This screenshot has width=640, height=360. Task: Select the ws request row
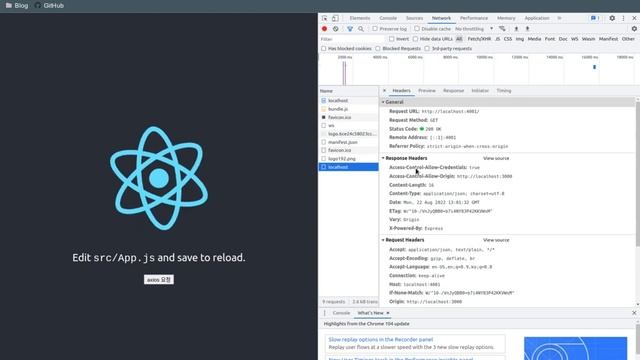(348, 126)
